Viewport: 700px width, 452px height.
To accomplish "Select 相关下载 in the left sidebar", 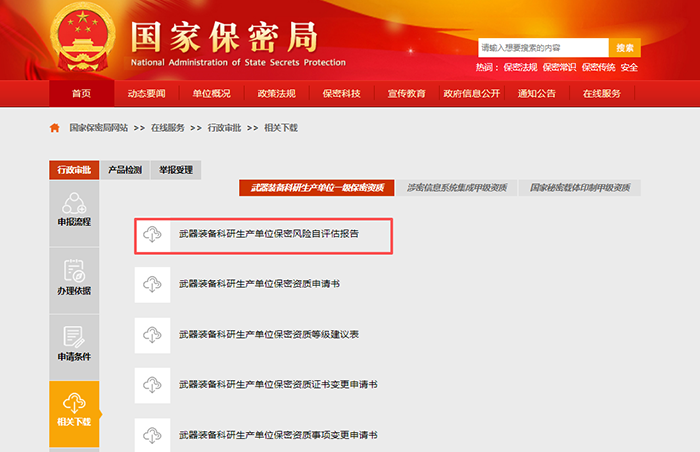I will (x=74, y=410).
